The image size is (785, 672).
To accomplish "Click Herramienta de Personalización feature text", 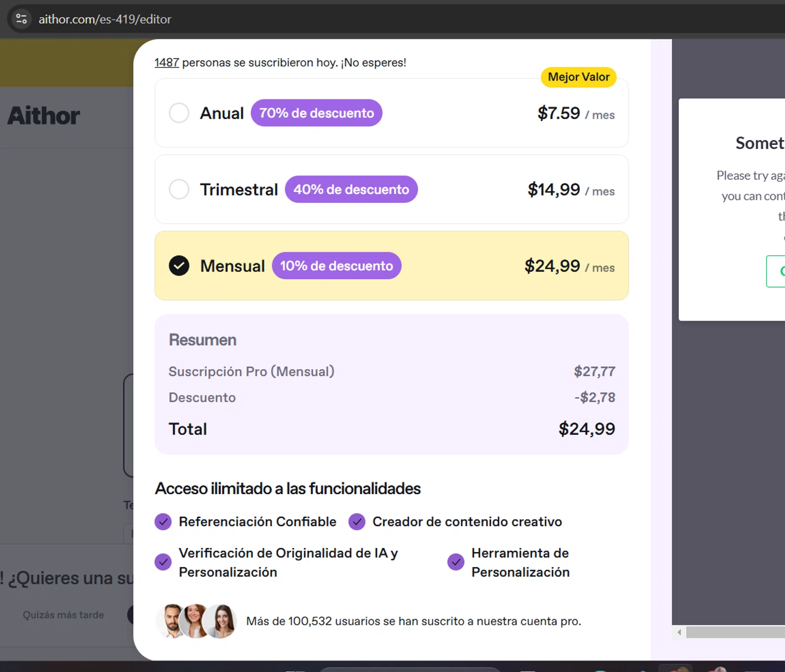I will [521, 563].
